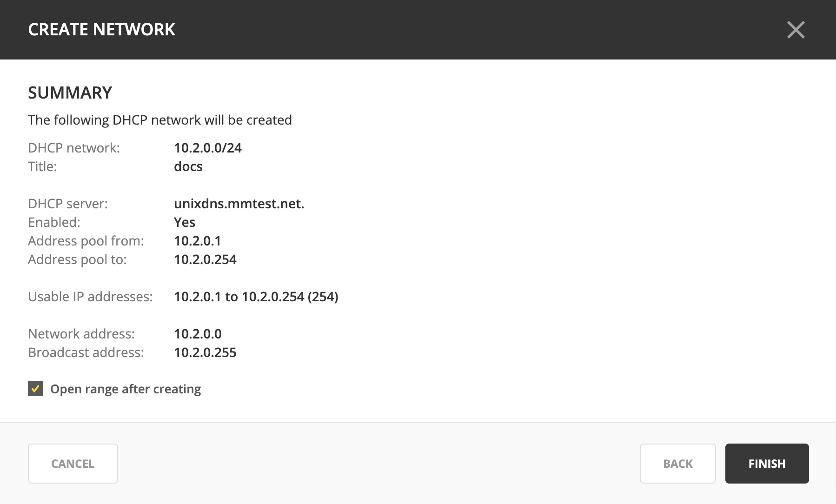The width and height of the screenshot is (836, 504).
Task: Click the SUMMARY heading
Action: pyautogui.click(x=70, y=93)
